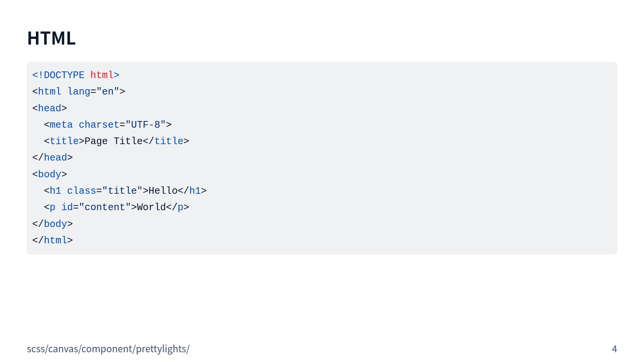This screenshot has height=362, width=644.
Task: Click the scss/canvas/component/prettylights/ footer path
Action: [x=108, y=349]
